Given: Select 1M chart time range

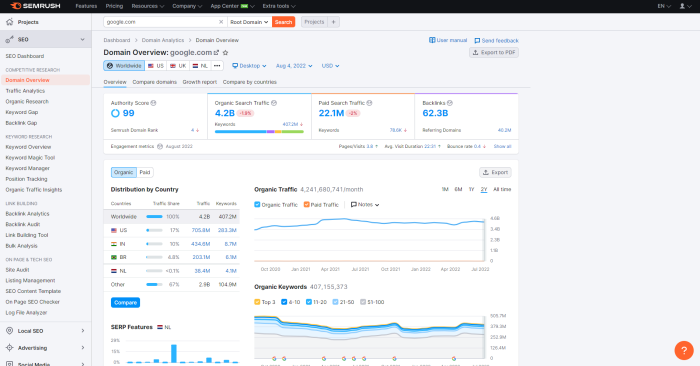Looking at the screenshot, I should pos(445,189).
